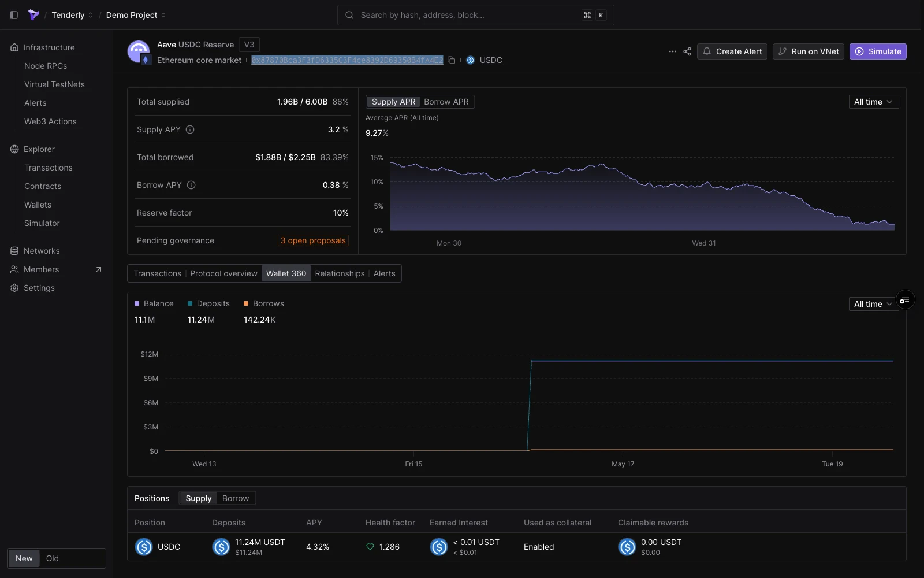Screen dimensions: 924x578
Task: Open Settings in sidebar
Action: tap(39, 288)
